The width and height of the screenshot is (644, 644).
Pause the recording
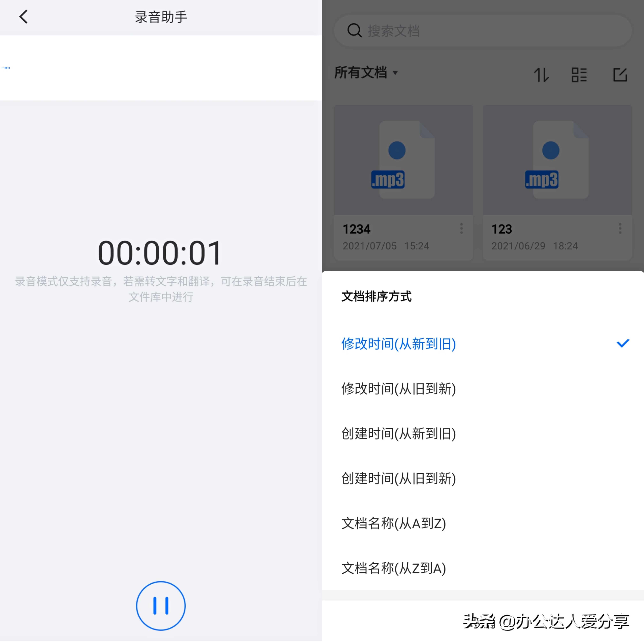(161, 606)
